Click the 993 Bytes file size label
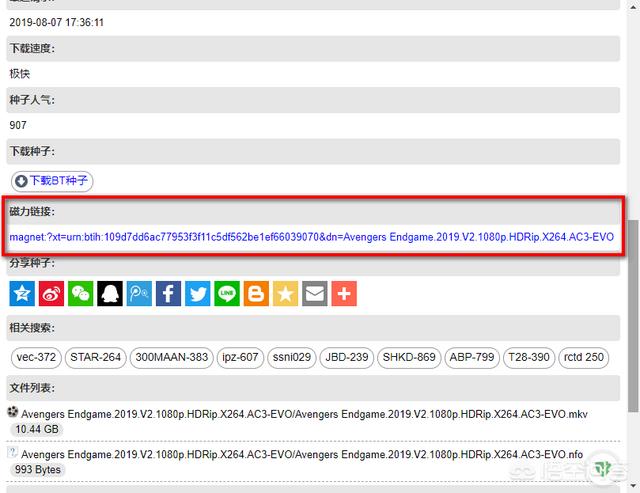This screenshot has height=493, width=640. pos(38,470)
